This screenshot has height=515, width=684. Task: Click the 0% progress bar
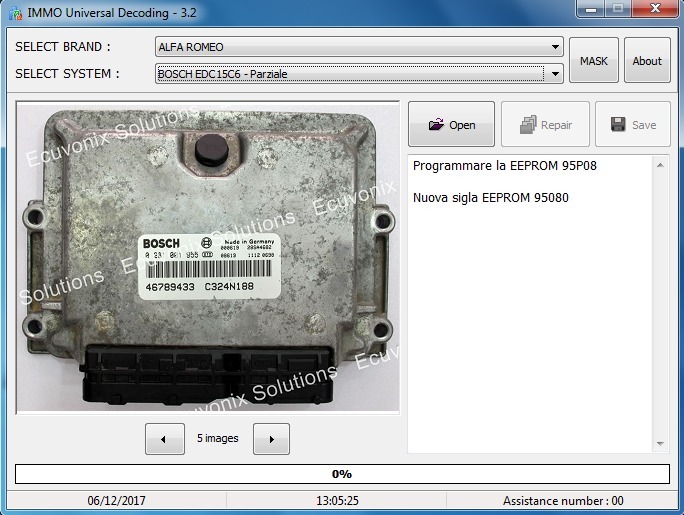(342, 474)
